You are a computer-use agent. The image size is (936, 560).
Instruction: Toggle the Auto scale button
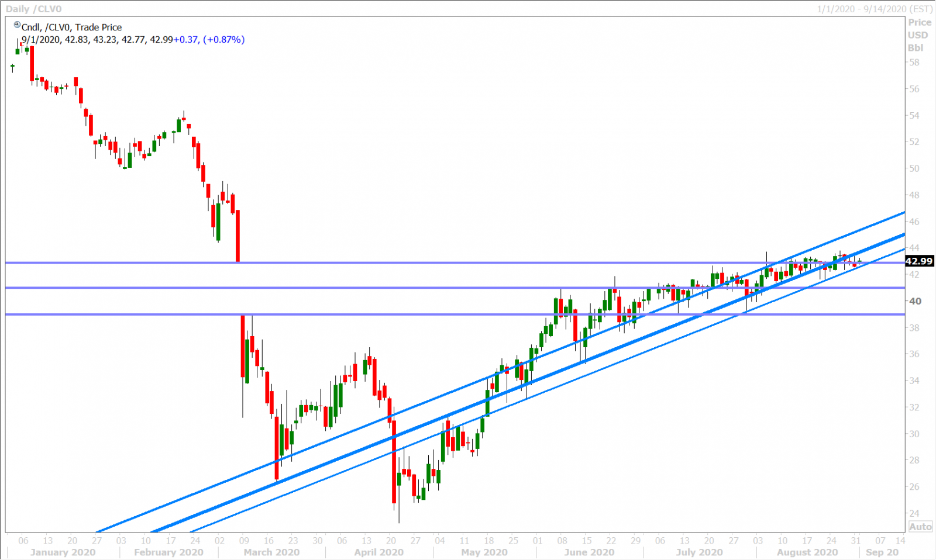coord(920,527)
